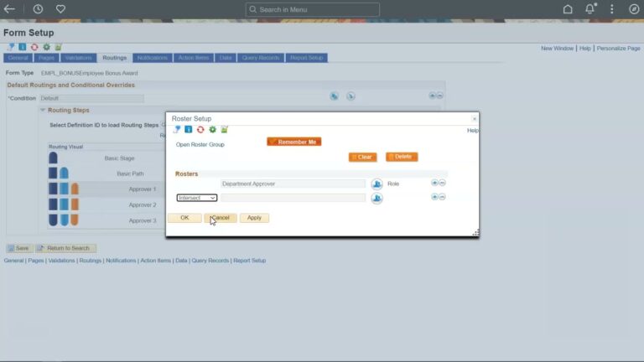Add a roster row after Department Approver
Image resolution: width=644 pixels, height=362 pixels.
click(x=434, y=183)
